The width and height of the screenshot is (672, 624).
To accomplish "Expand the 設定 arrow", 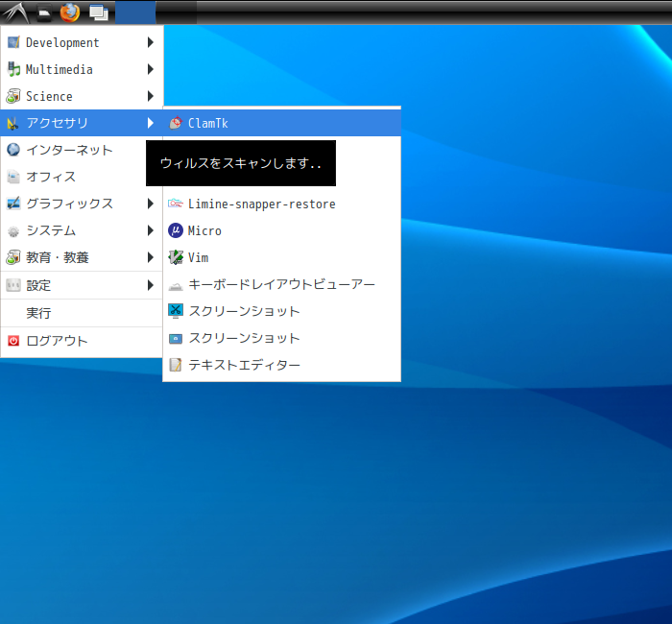I will 150,285.
